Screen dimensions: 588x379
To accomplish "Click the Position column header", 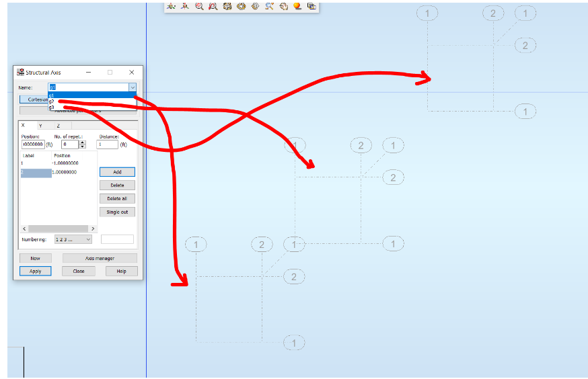I will [67, 155].
